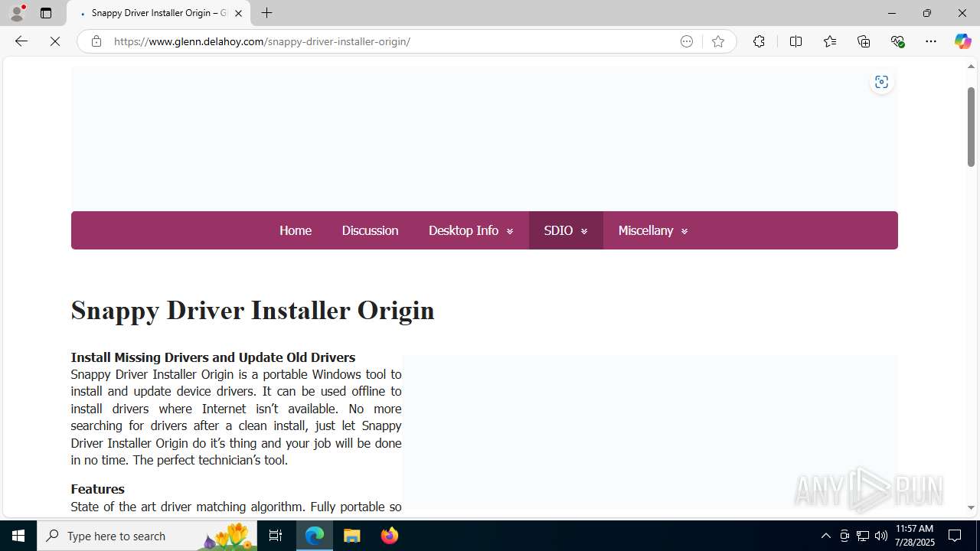Open Browser essentials icon

[897, 41]
